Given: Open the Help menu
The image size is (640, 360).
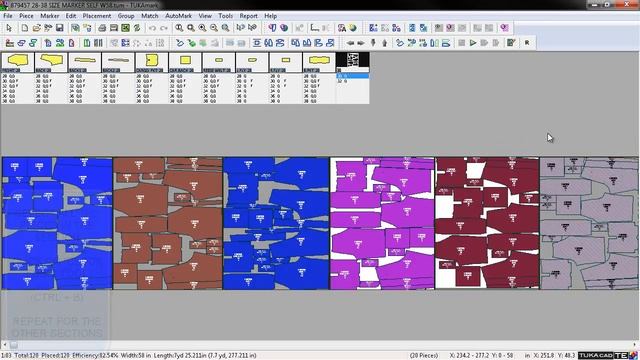Looking at the screenshot, I should click(x=270, y=16).
